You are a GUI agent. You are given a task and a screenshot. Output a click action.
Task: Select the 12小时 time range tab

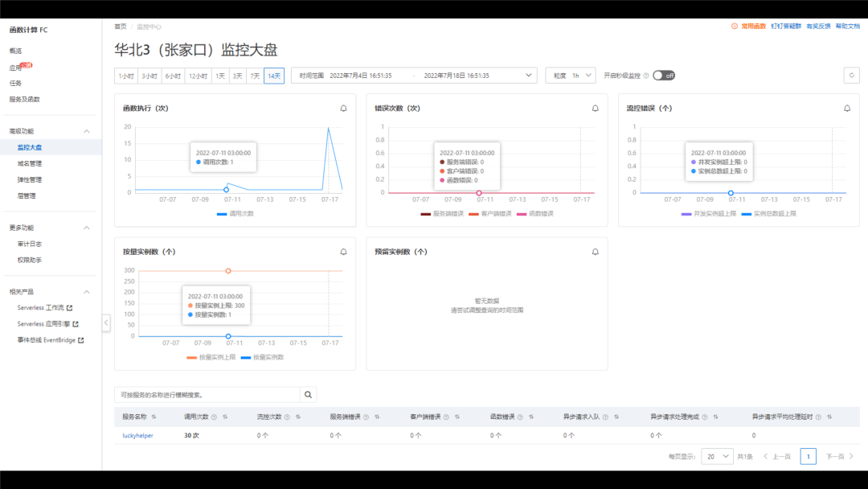(x=198, y=76)
